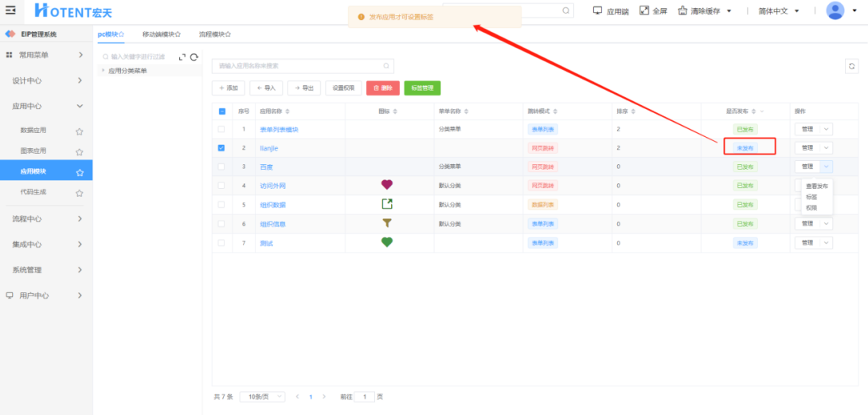Click the application name search field
The height and width of the screenshot is (415, 868).
pos(303,66)
